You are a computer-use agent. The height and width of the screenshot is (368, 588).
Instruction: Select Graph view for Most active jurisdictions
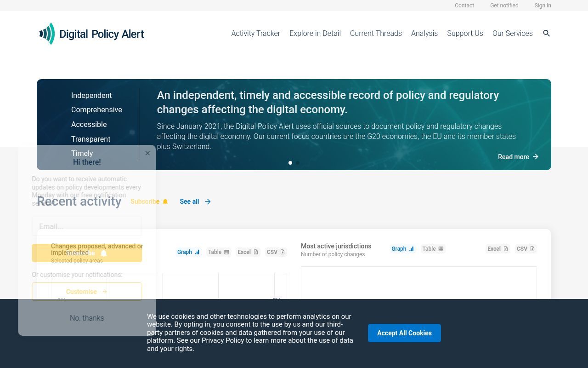tap(403, 249)
